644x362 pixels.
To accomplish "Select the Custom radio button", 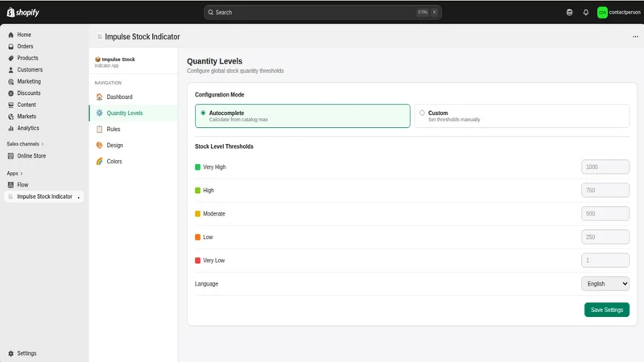I will point(422,113).
